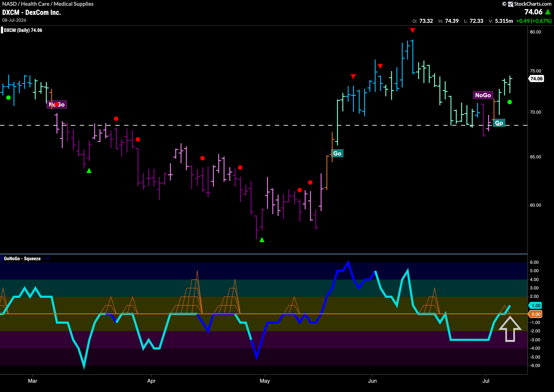Click the Go label near late May

(x=337, y=153)
